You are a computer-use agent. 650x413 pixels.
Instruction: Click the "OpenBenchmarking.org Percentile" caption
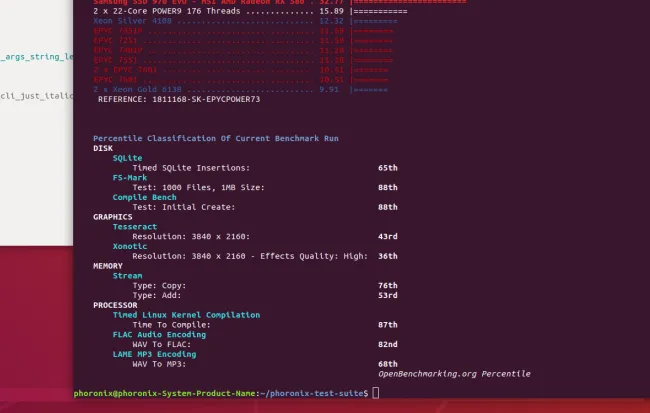coord(454,374)
